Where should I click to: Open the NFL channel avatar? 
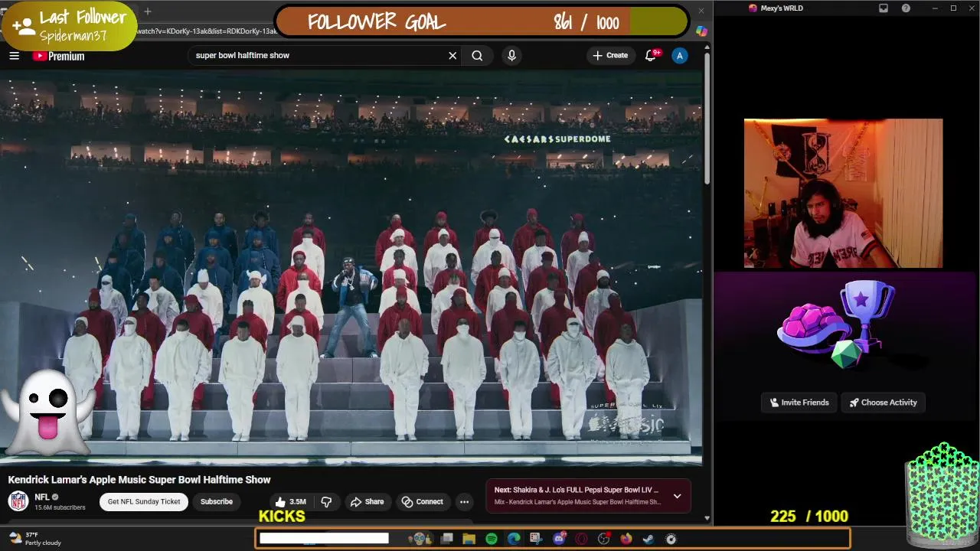click(18, 501)
